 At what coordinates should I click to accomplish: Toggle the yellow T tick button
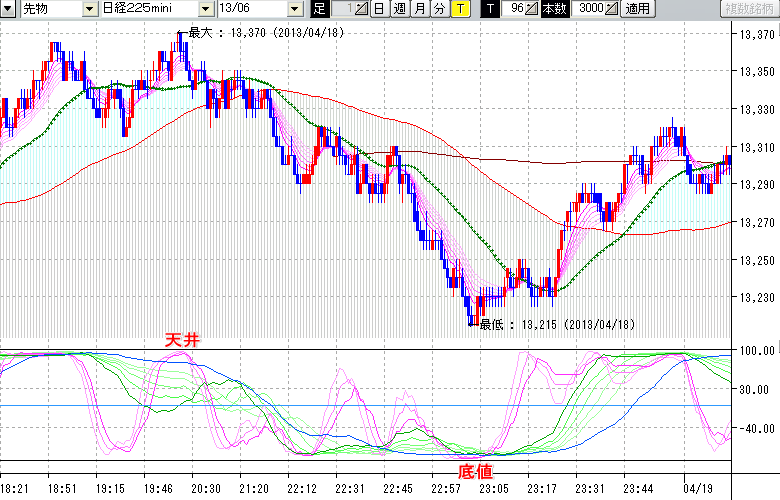pyautogui.click(x=459, y=9)
